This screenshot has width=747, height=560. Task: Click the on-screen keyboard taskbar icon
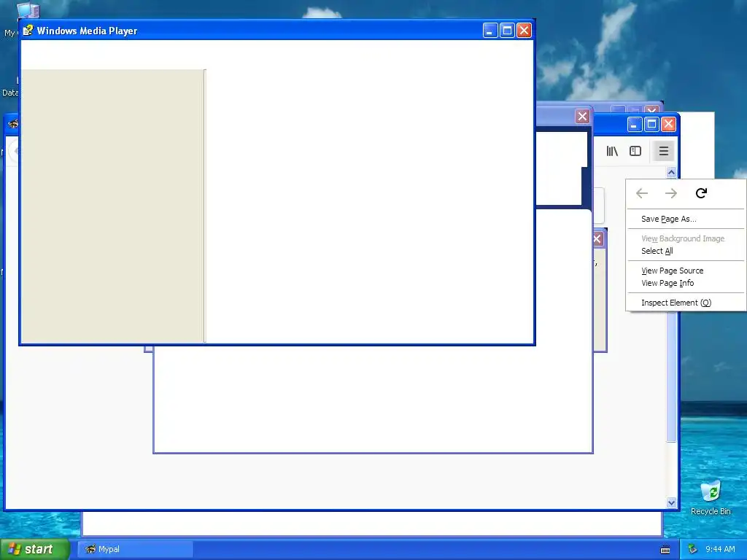point(665,550)
